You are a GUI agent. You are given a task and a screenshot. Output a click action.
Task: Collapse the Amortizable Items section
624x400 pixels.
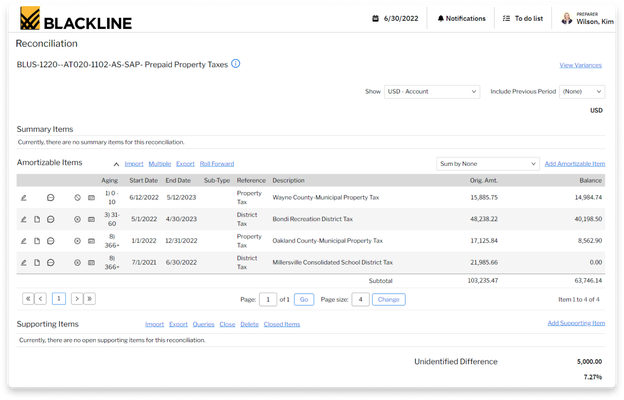pyautogui.click(x=116, y=163)
